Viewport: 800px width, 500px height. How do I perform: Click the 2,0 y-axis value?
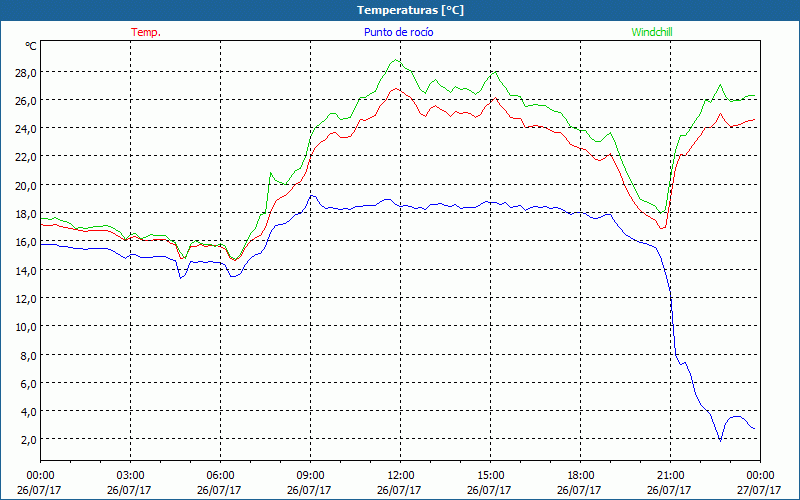coord(28,440)
